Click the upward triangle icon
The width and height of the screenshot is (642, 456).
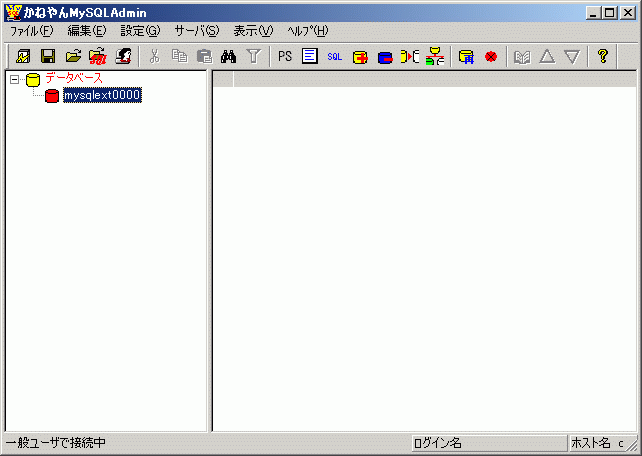(547, 56)
